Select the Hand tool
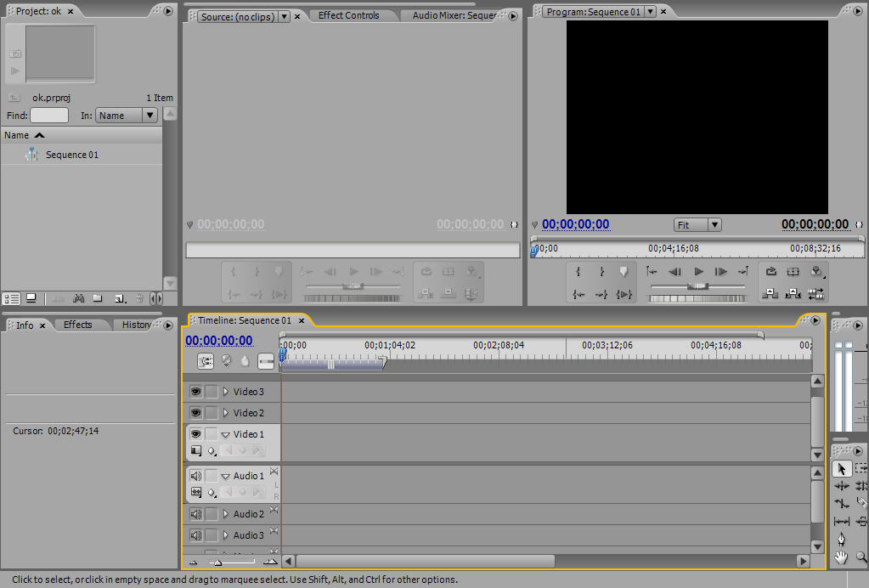This screenshot has height=588, width=869. tap(842, 557)
